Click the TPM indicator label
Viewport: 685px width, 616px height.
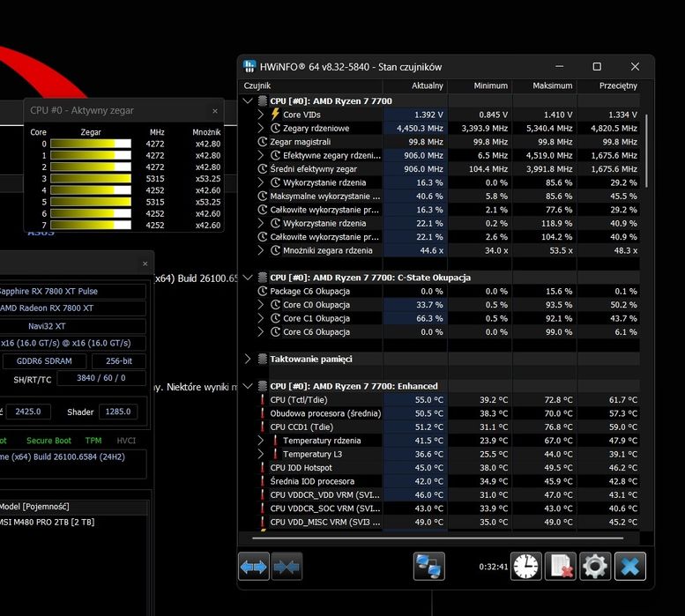93,441
